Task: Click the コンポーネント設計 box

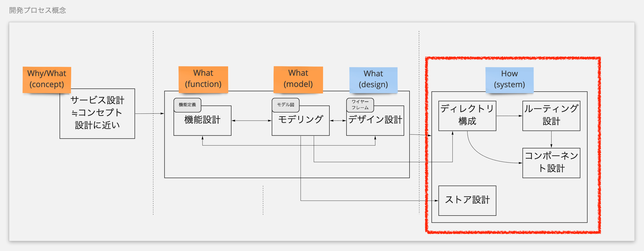Action: [x=551, y=163]
